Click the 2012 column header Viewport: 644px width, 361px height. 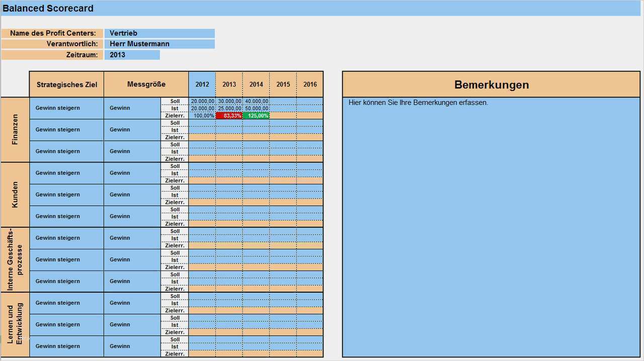(x=202, y=84)
